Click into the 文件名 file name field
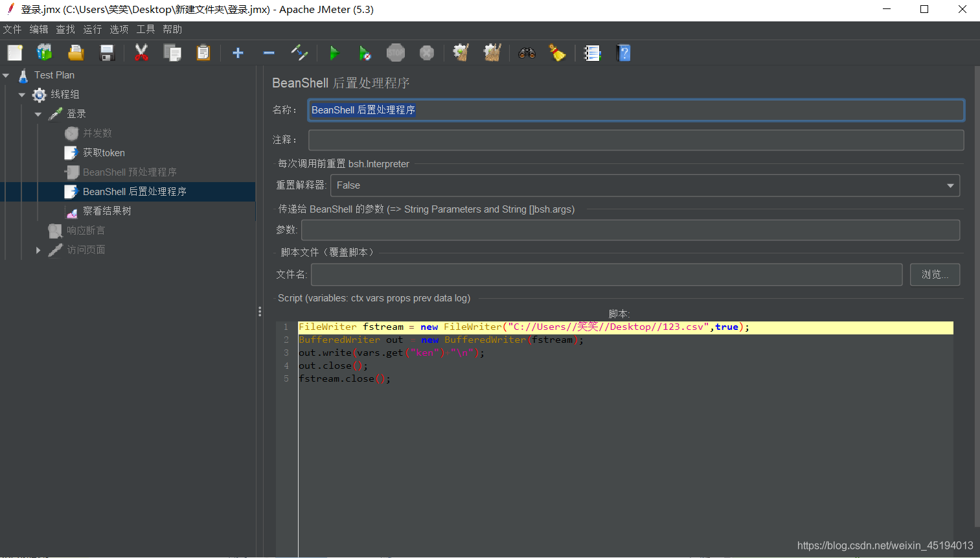The width and height of the screenshot is (980, 558). point(607,275)
